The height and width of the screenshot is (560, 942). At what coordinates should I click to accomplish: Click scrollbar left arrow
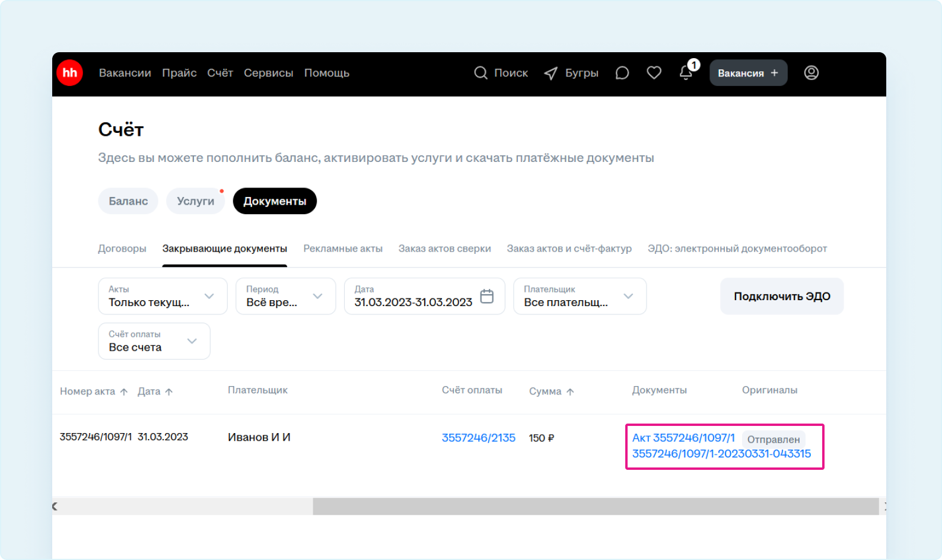coord(55,506)
